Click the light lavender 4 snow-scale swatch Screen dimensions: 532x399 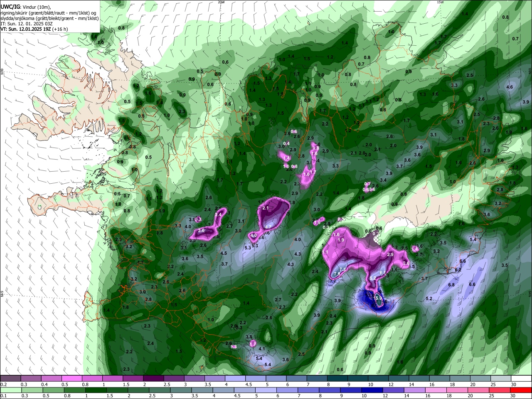(x=235, y=378)
